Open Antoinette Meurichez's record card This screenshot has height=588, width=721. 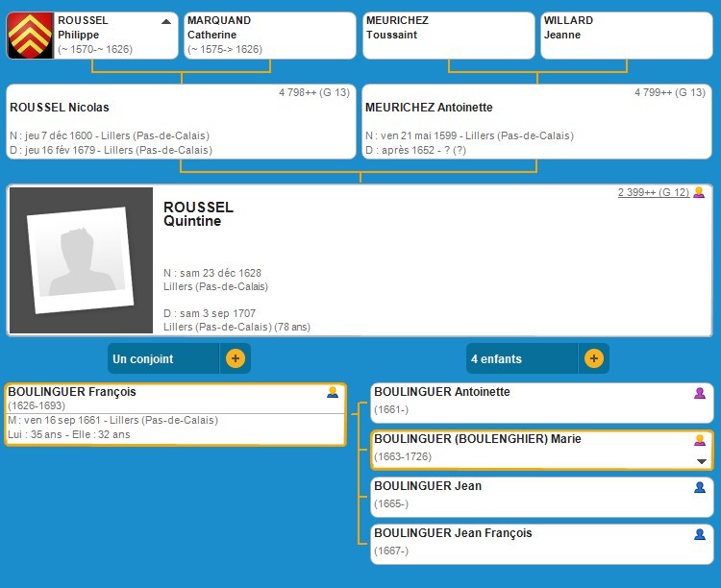pos(537,121)
